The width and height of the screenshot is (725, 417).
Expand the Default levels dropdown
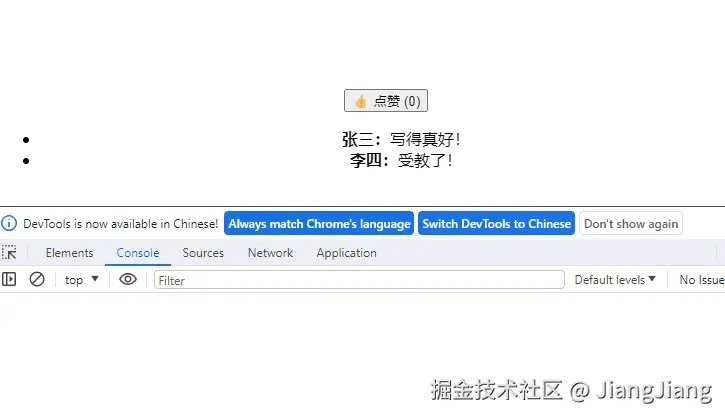tap(615, 280)
